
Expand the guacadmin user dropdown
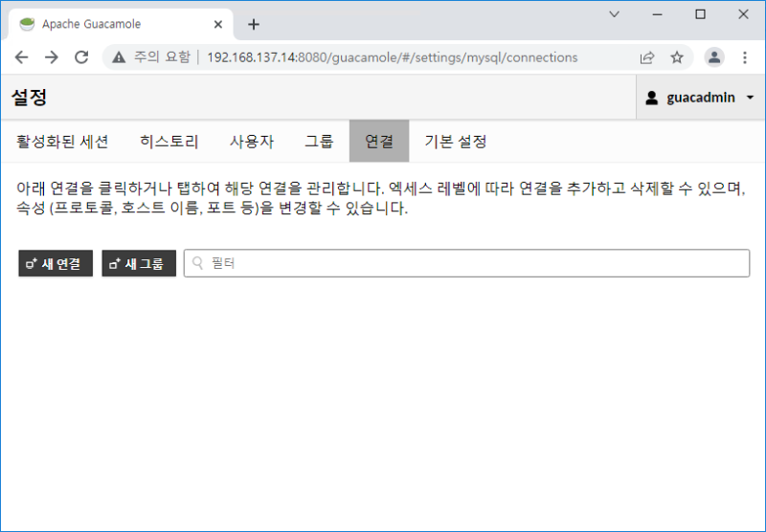700,98
